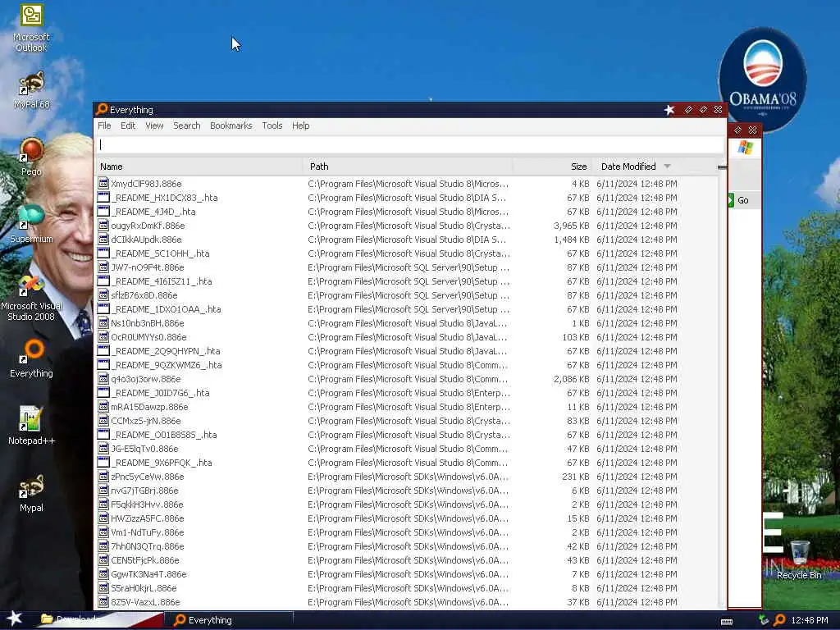The height and width of the screenshot is (630, 840).
Task: Open the Help menu
Action: [300, 126]
